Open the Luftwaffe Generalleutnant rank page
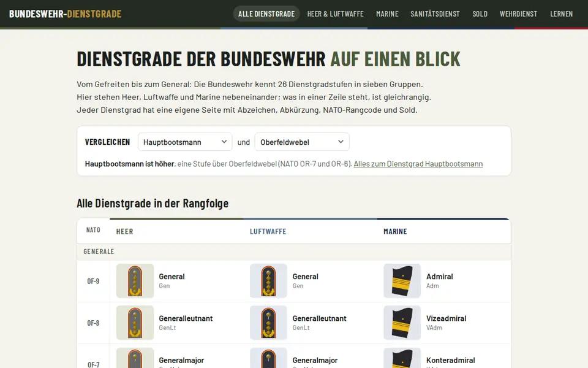 (319, 318)
